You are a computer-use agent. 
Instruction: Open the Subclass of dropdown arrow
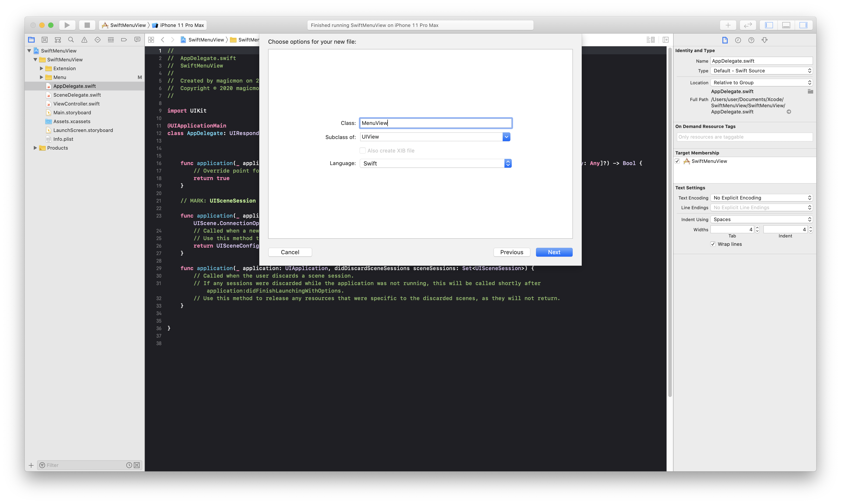506,137
